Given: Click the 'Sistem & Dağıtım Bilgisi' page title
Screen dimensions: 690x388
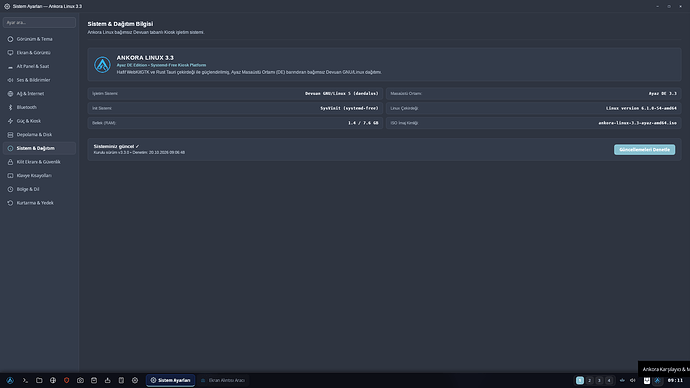Looking at the screenshot, I should [120, 24].
